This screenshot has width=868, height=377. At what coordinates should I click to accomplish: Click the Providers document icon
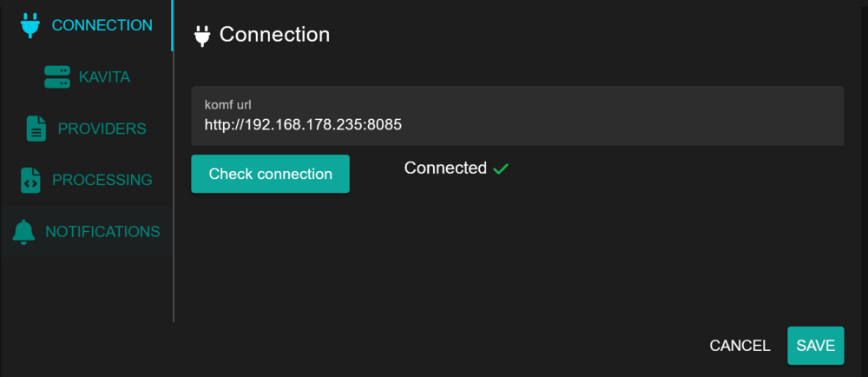(36, 129)
